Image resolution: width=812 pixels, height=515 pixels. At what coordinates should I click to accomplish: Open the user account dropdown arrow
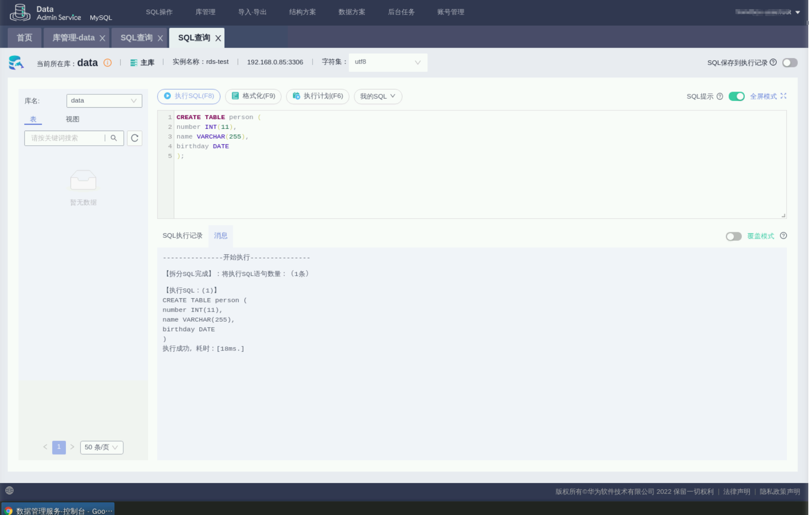798,12
